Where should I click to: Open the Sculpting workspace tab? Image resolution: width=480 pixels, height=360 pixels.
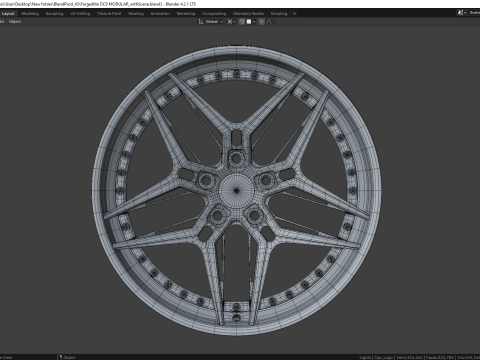pos(54,14)
